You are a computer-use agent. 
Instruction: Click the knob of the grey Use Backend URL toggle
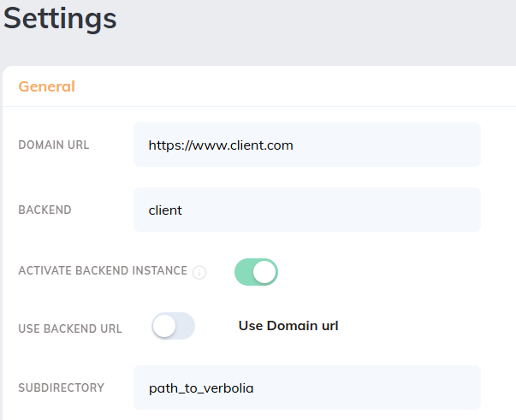(164, 326)
